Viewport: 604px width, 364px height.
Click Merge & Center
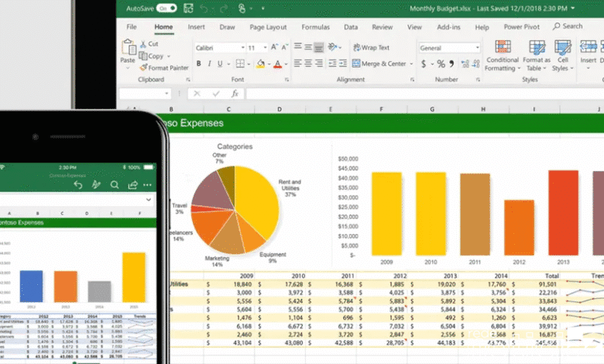(x=379, y=64)
